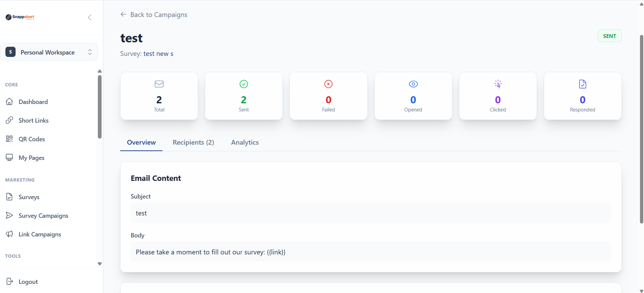Click the Opened eye icon card

click(x=413, y=96)
